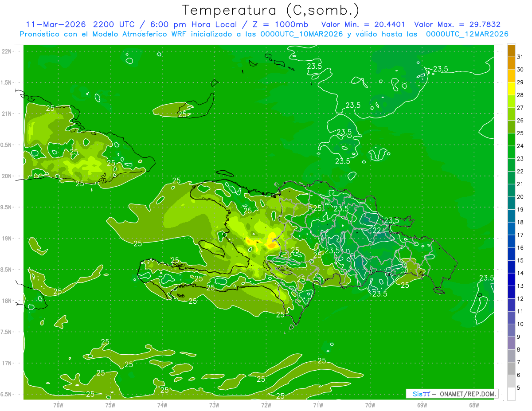Click the title "Temperatura (C,somb.)"

271,10
